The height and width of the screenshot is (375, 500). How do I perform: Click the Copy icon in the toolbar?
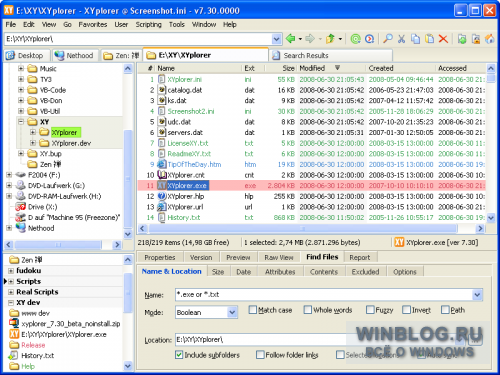point(415,39)
